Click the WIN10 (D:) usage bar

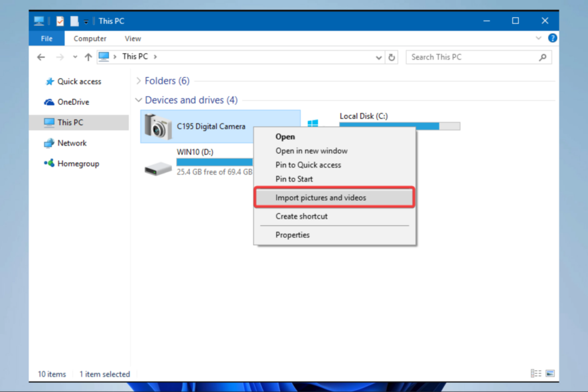point(215,162)
